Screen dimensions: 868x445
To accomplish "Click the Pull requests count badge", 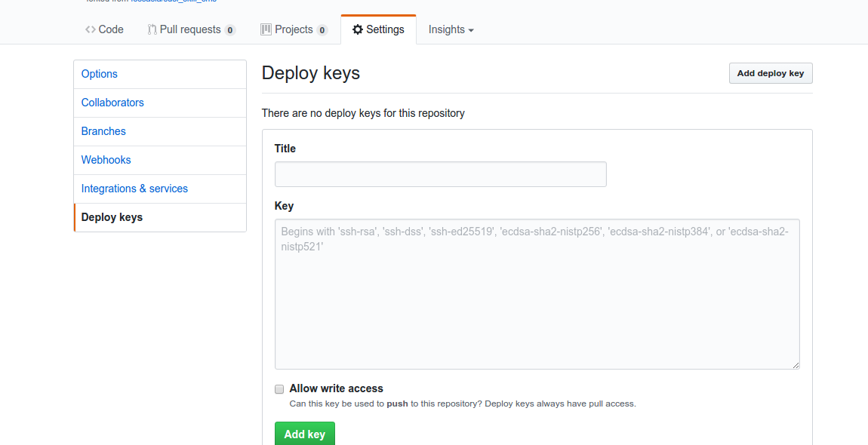I will [229, 30].
